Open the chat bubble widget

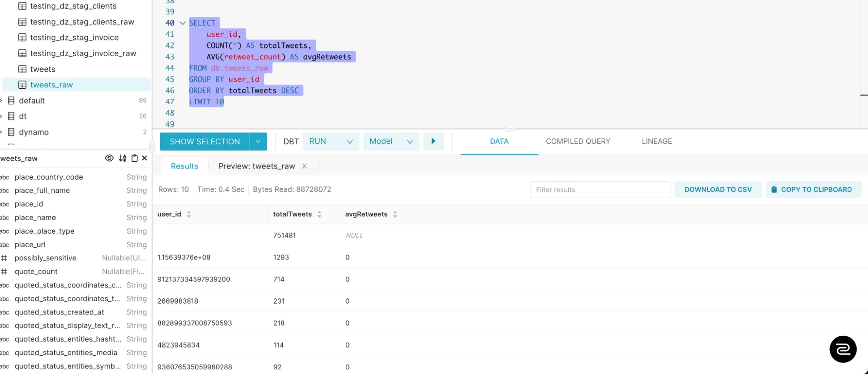coord(843,349)
